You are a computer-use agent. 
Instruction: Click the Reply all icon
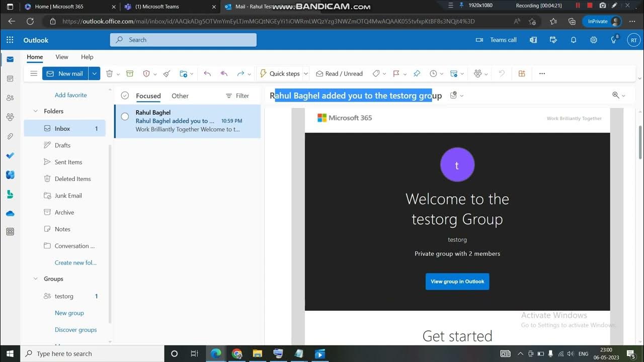[224, 73]
